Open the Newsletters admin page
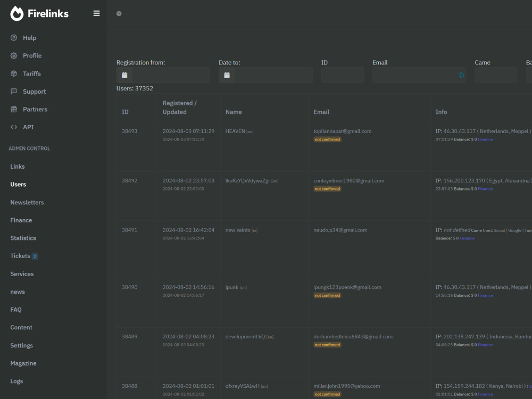Screen dimensions: 532x399 [27, 202]
